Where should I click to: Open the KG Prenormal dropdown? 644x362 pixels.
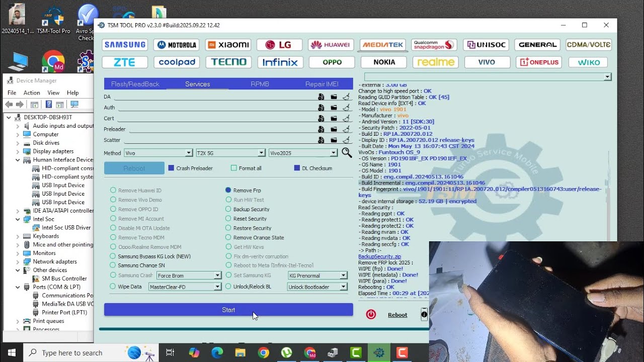(x=317, y=276)
